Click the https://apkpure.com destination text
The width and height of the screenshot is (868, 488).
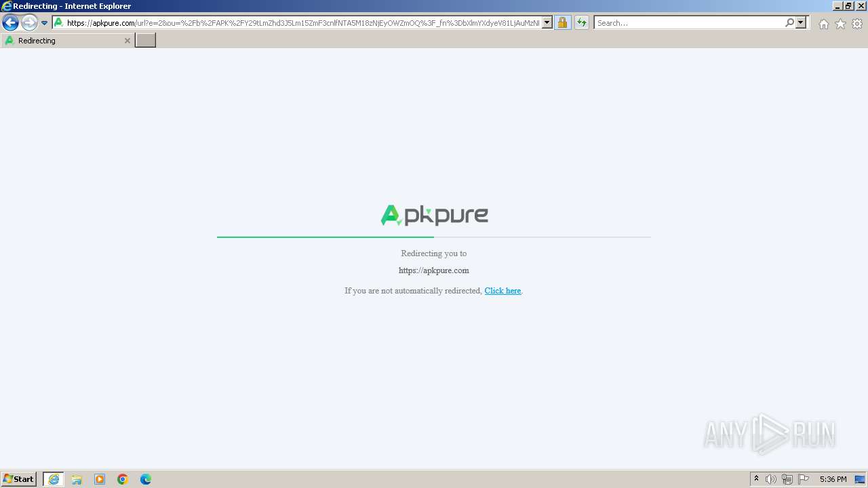(434, 270)
